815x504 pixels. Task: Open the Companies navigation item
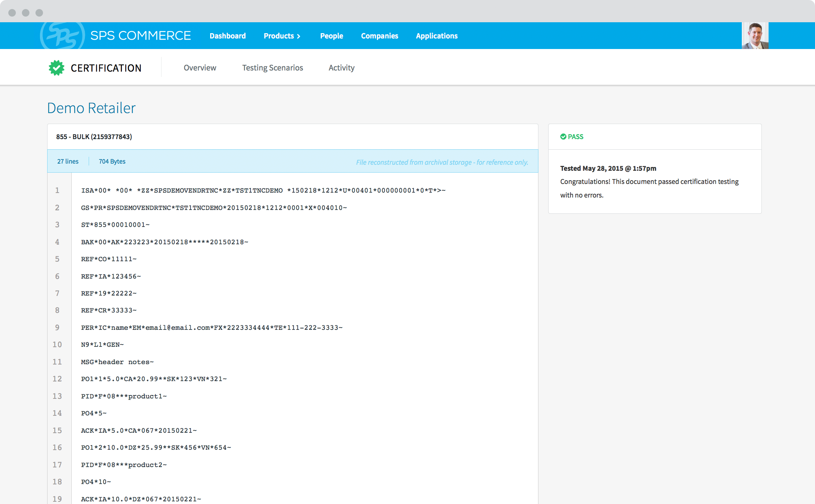(379, 36)
